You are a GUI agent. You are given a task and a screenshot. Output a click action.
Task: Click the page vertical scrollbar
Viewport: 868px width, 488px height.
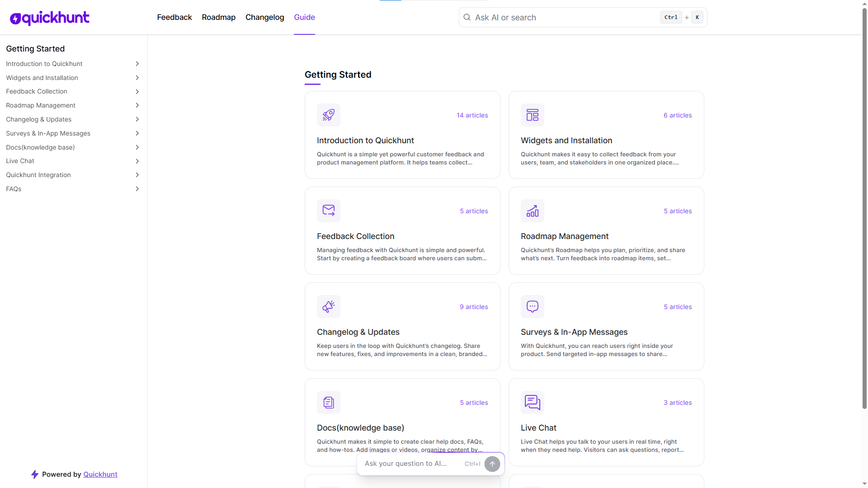point(864,208)
